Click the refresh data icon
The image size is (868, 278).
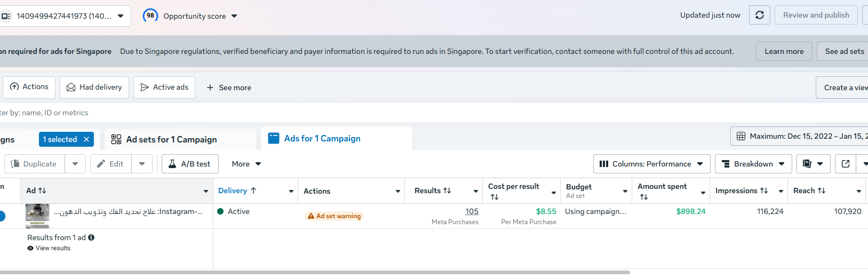759,15
